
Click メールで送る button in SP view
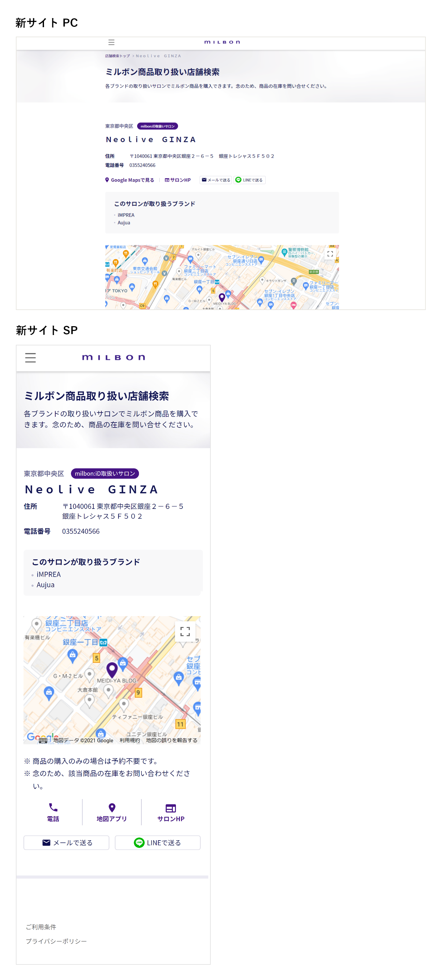click(x=66, y=843)
